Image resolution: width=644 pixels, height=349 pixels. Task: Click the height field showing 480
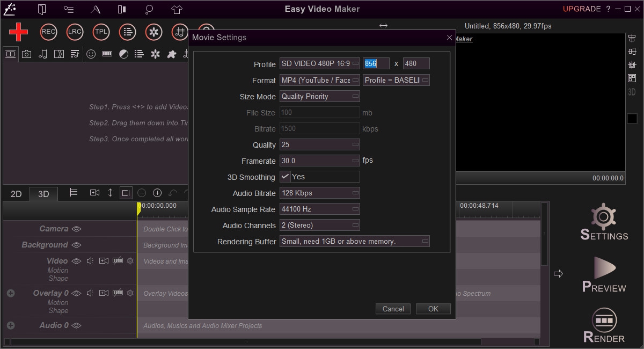(x=416, y=63)
